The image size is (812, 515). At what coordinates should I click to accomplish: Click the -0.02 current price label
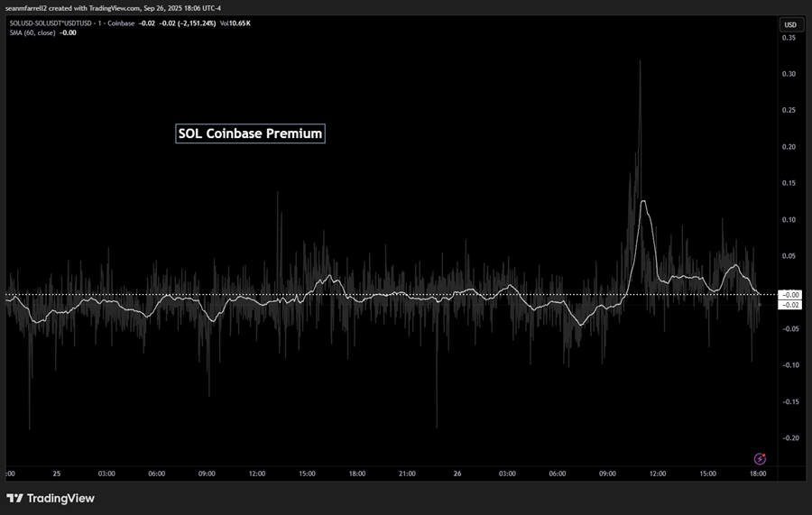pyautogui.click(x=789, y=305)
